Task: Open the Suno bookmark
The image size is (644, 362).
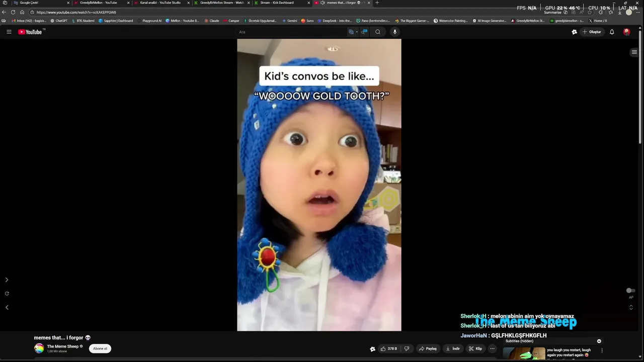Action: (307, 21)
